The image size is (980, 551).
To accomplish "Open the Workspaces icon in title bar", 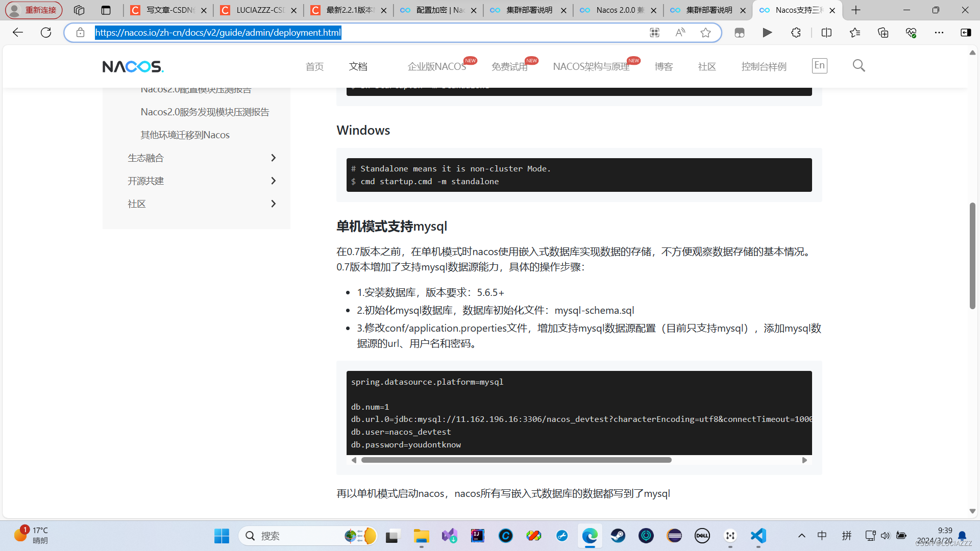I will pos(79,10).
